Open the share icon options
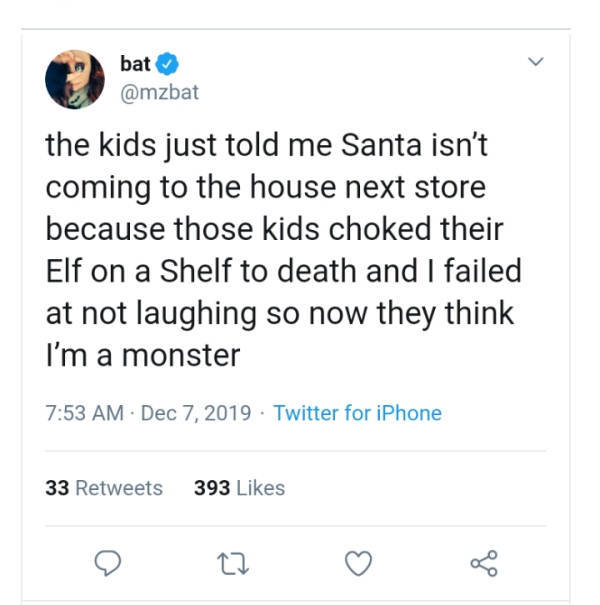Viewport: 600px width, 605px height. click(483, 564)
